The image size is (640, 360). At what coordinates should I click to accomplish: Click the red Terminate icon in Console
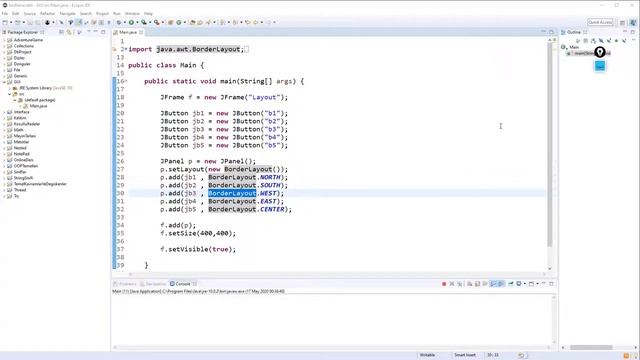coord(444,284)
